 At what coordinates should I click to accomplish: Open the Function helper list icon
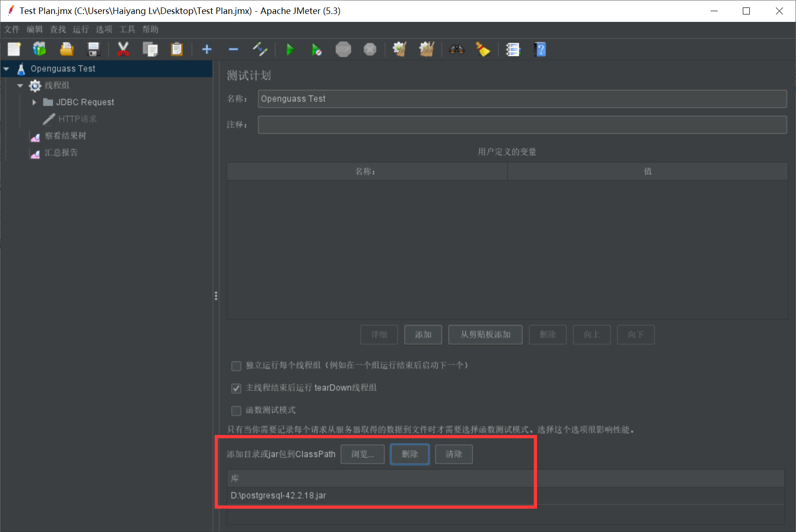513,49
